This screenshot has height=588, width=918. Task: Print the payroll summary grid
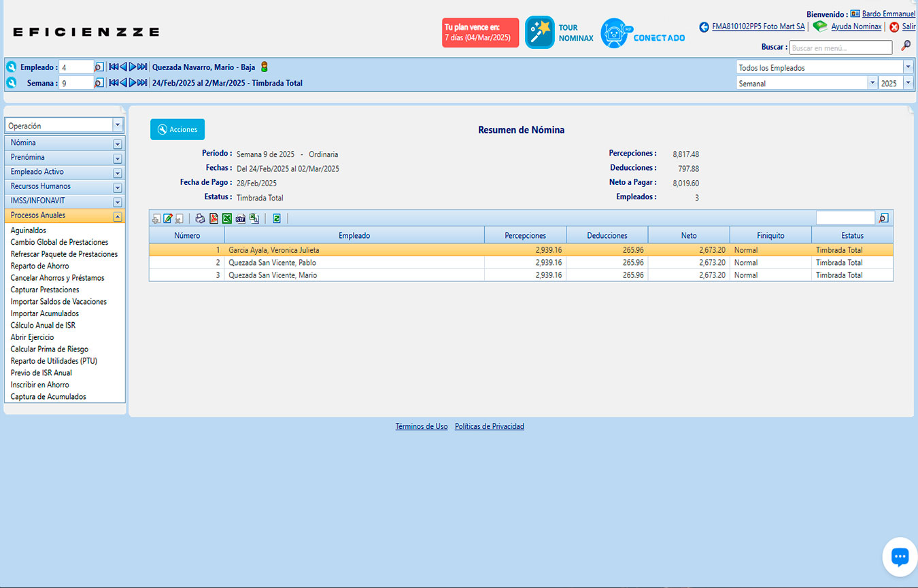tap(200, 218)
